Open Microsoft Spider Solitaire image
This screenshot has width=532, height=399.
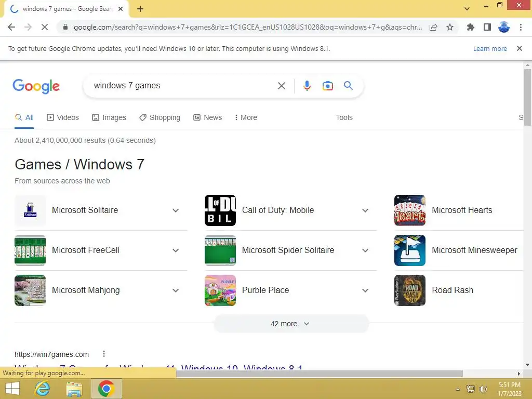point(220,250)
